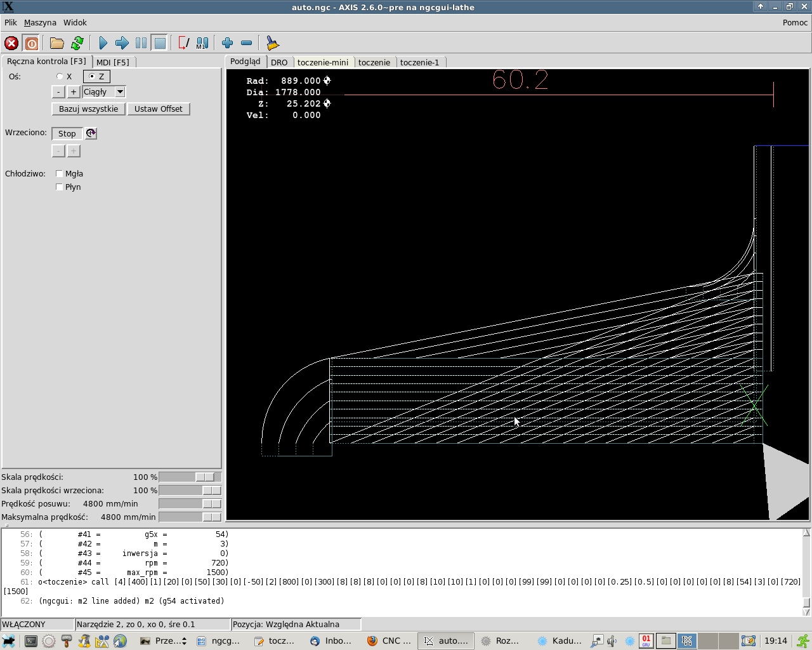Image resolution: width=812 pixels, height=650 pixels.
Task: Select the X axis radio button
Action: 60,77
